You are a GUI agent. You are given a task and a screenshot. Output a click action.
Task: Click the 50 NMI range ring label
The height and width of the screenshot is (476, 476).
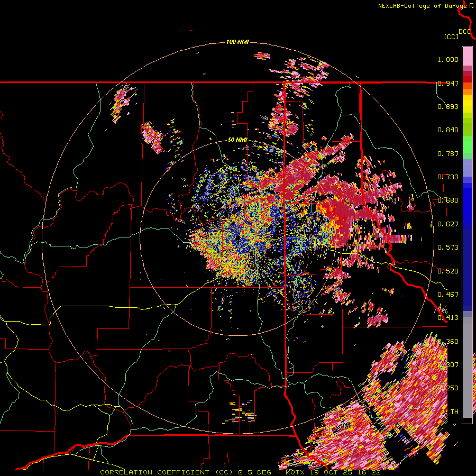tap(237, 140)
